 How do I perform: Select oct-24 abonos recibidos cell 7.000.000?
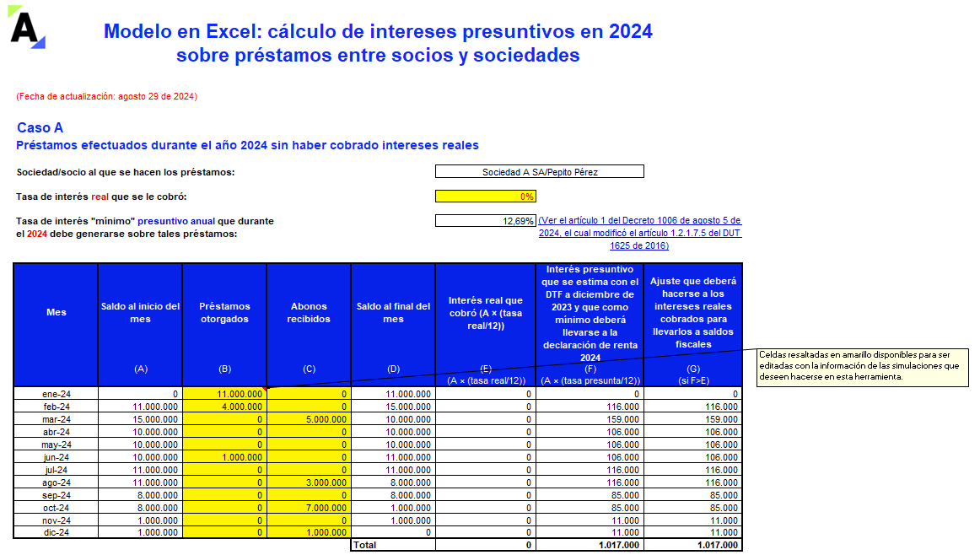[x=309, y=508]
